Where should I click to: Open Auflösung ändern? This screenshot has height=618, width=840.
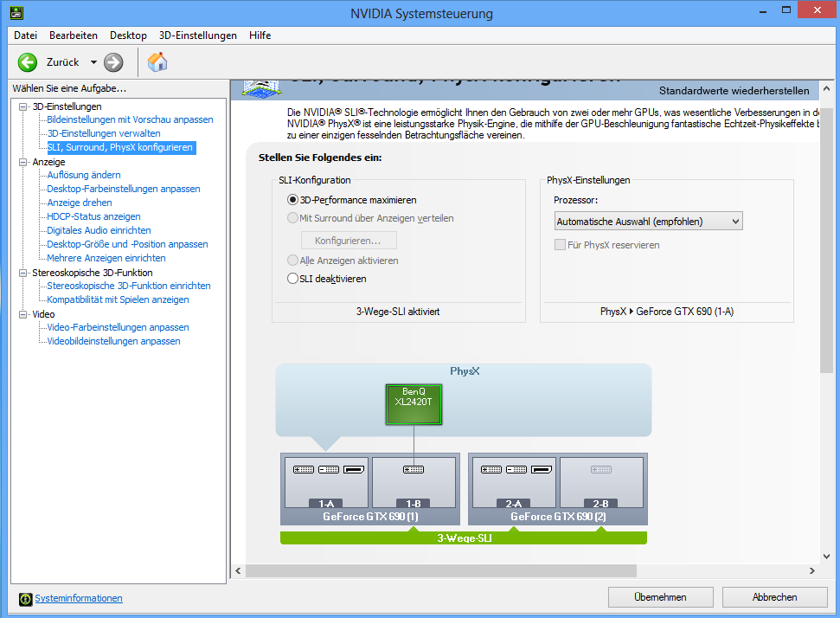(84, 175)
